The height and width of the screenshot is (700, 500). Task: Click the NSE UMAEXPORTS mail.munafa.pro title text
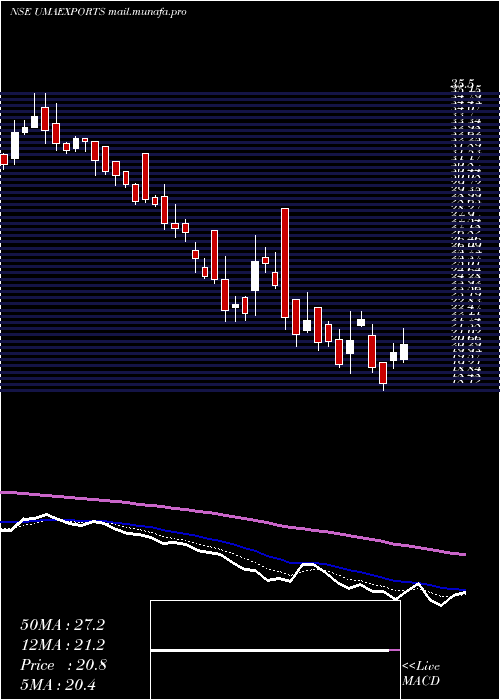[98, 12]
